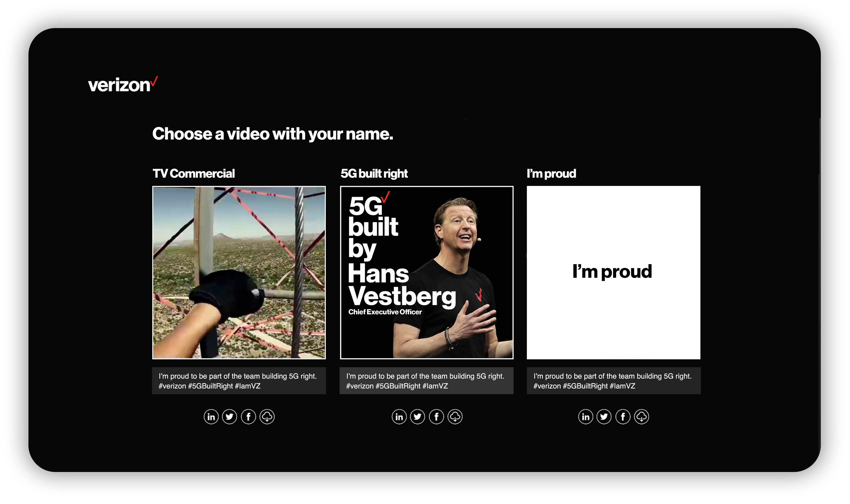
Task: Share I'm proud video on LinkedIn
Action: [586, 417]
